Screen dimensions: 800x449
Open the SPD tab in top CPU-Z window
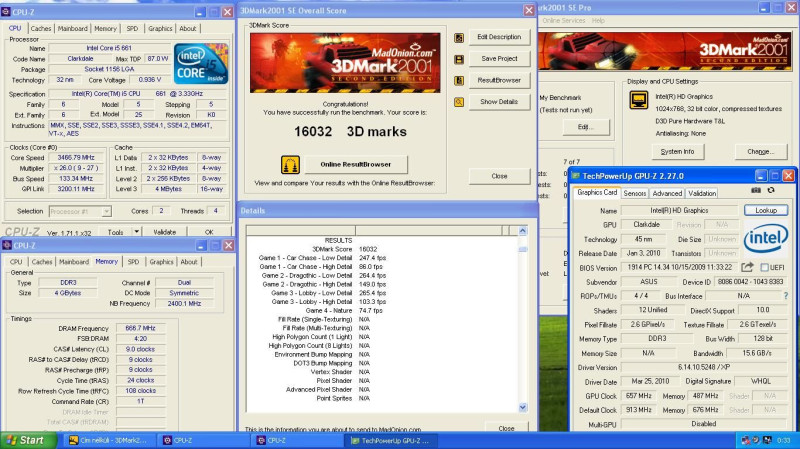132,29
